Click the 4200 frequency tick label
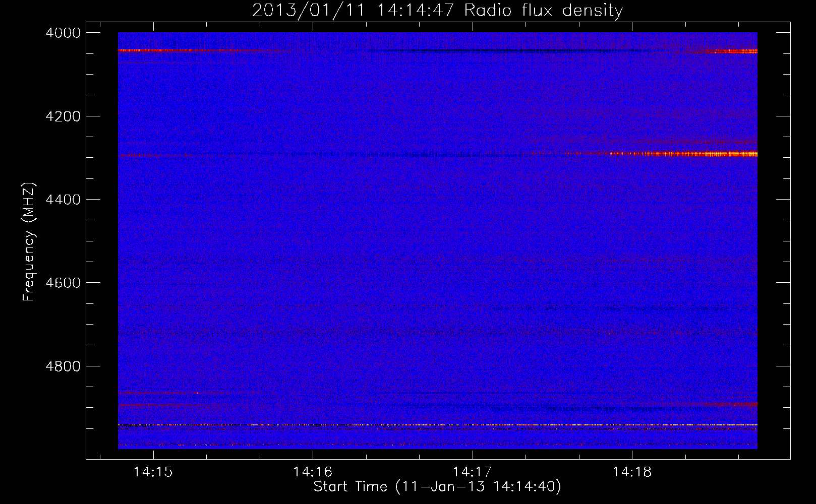The width and height of the screenshot is (816, 504). [x=63, y=116]
